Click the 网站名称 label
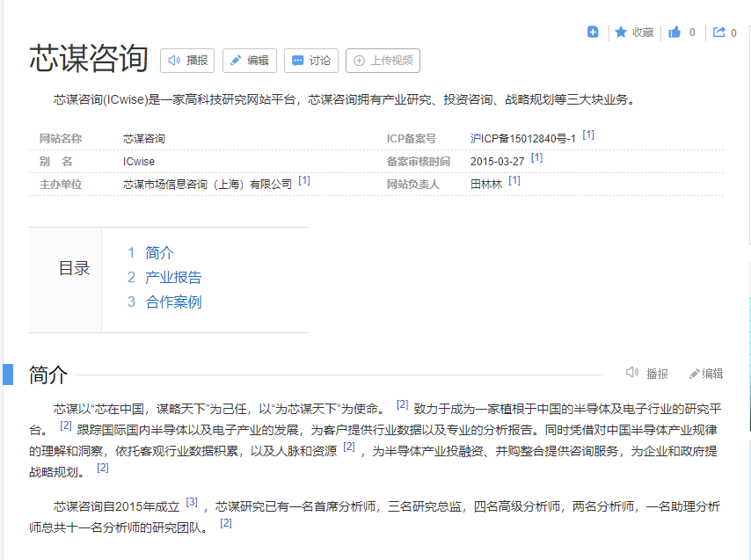The image size is (751, 560). click(x=61, y=139)
